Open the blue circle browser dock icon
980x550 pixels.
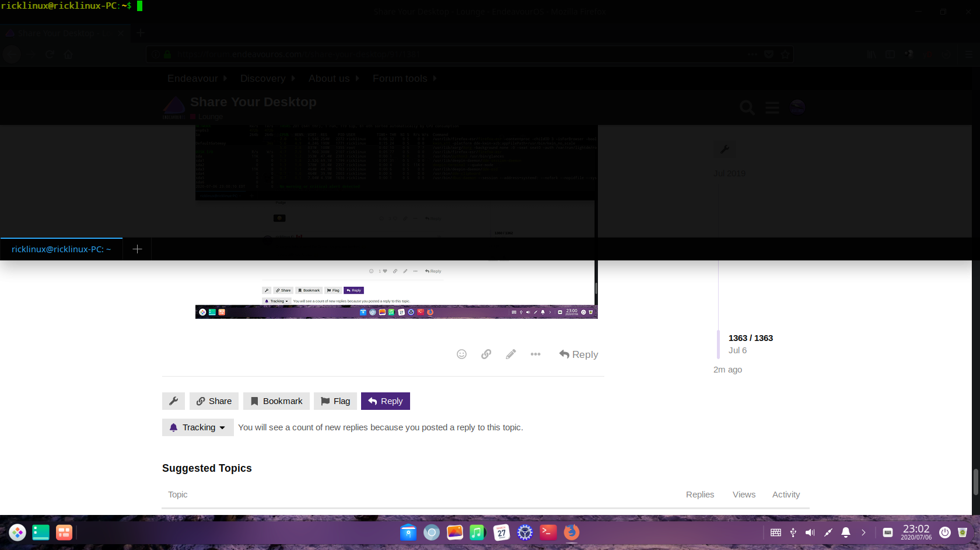[432, 532]
